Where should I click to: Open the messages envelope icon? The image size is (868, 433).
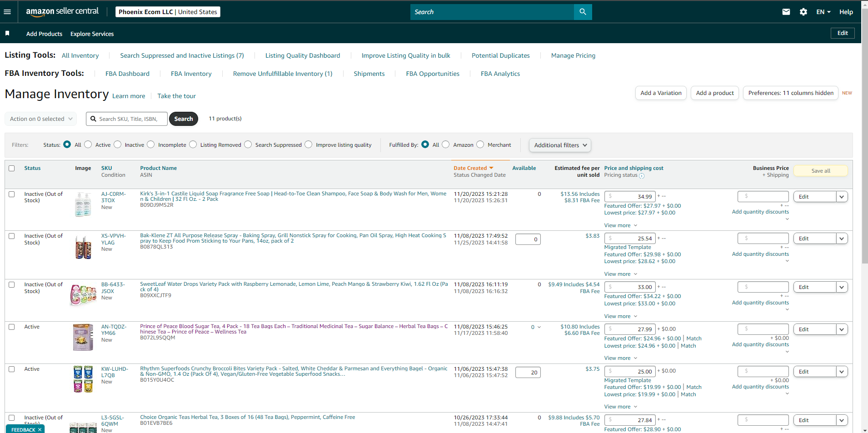[x=786, y=12]
